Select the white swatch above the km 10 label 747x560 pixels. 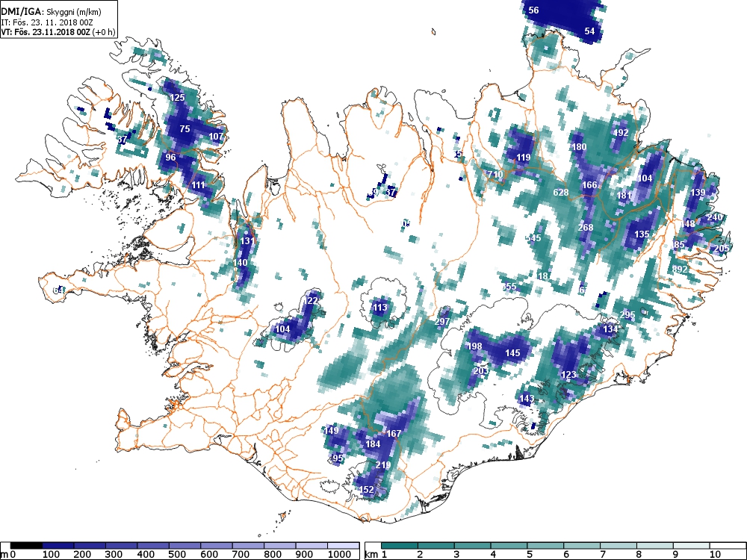(728, 546)
